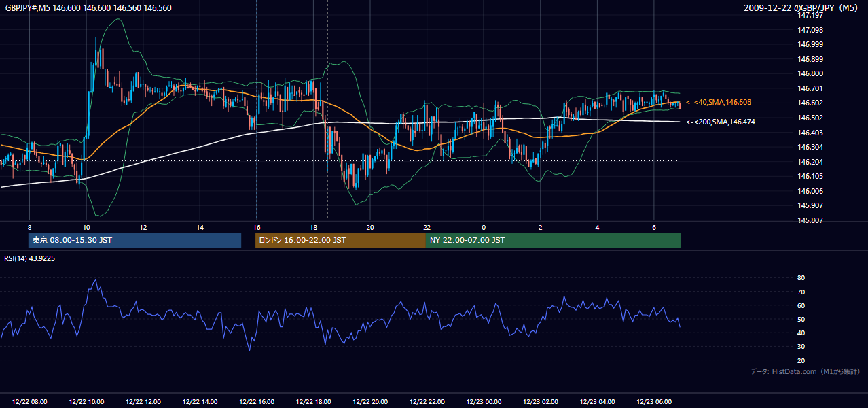Click the NY 22:00-07:00 JST session bar

click(554, 240)
